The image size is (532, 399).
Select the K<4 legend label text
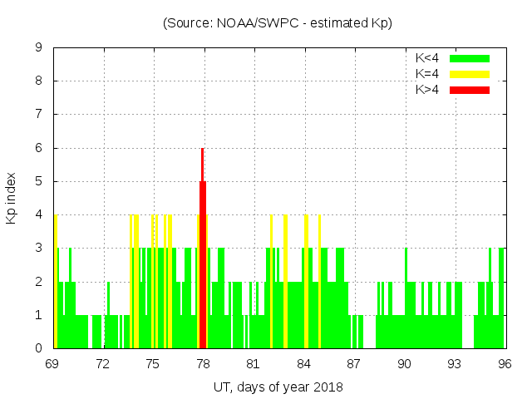point(427,58)
